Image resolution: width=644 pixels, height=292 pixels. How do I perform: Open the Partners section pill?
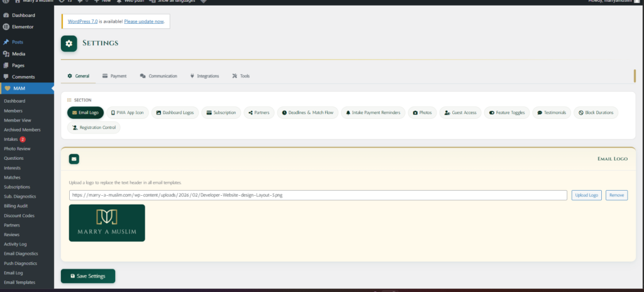point(258,113)
